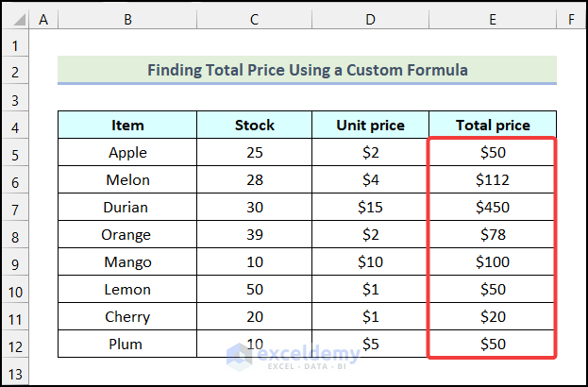588x387 pixels.
Task: Click the 'Total price' header cell
Action: point(492,125)
